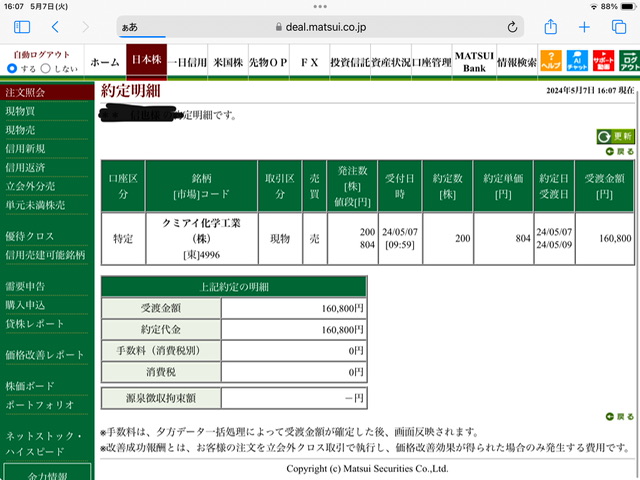Screen dimensions: 640x480
Task: Click the クミアイ化学工業 stock name cell
Action: (x=202, y=238)
